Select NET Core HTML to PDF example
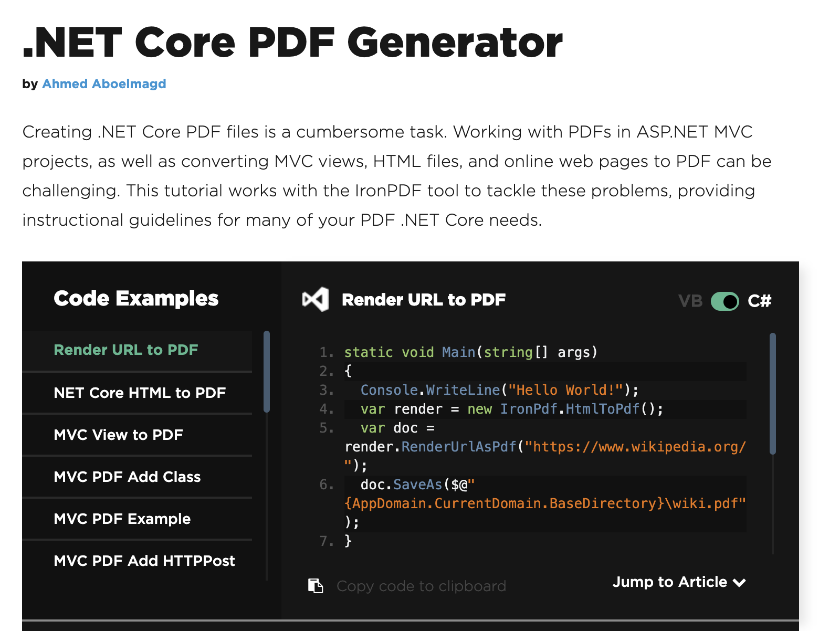 pyautogui.click(x=140, y=393)
